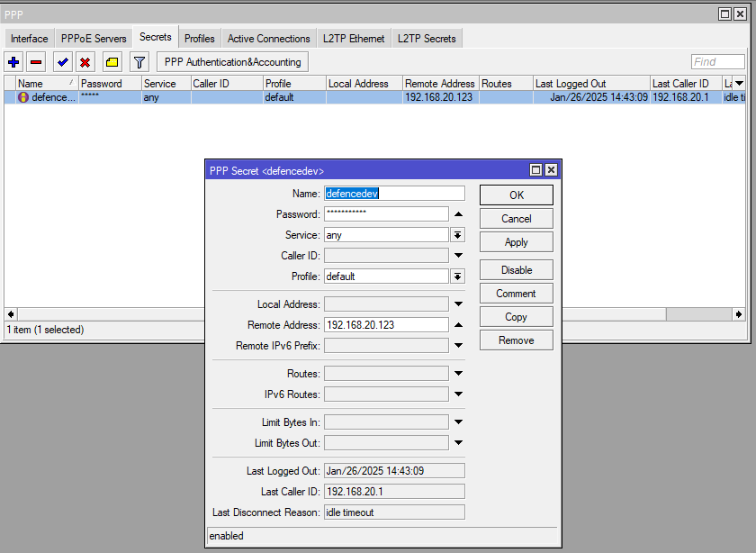
Task: Click the defencedev row user icon
Action: (x=22, y=97)
